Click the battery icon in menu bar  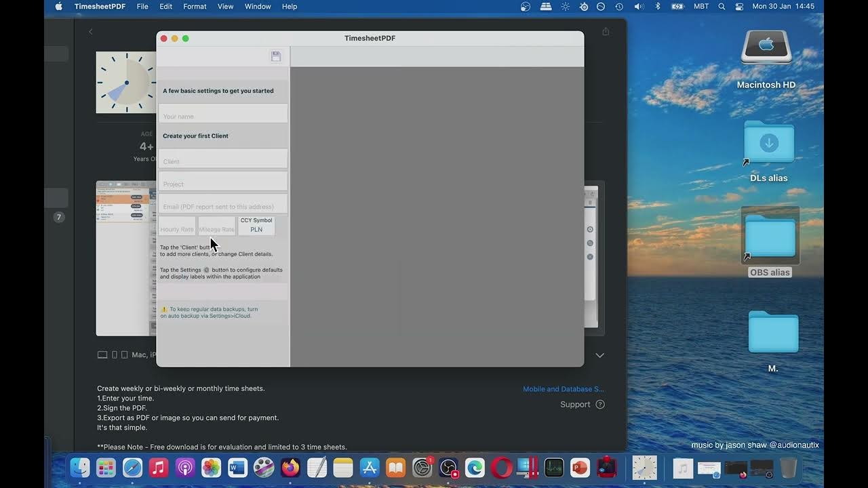[677, 6]
